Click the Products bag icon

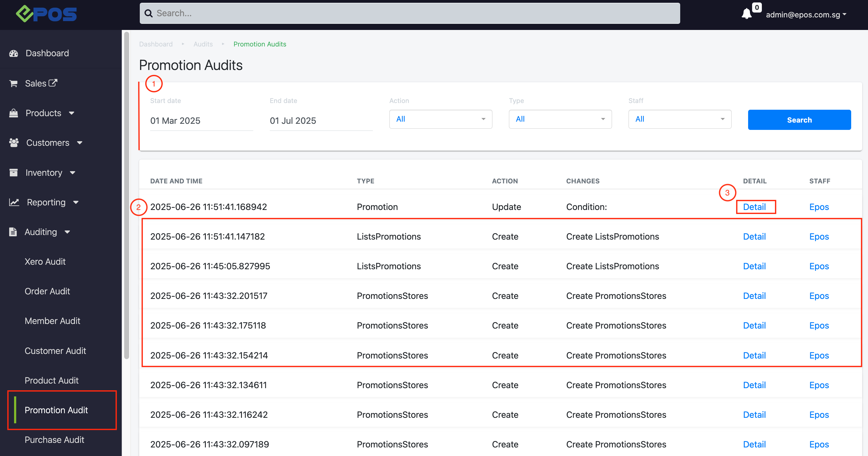13,113
